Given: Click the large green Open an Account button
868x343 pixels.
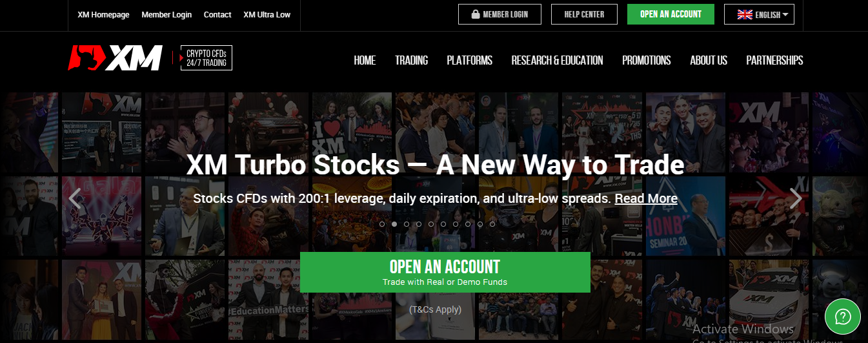Looking at the screenshot, I should (x=445, y=272).
